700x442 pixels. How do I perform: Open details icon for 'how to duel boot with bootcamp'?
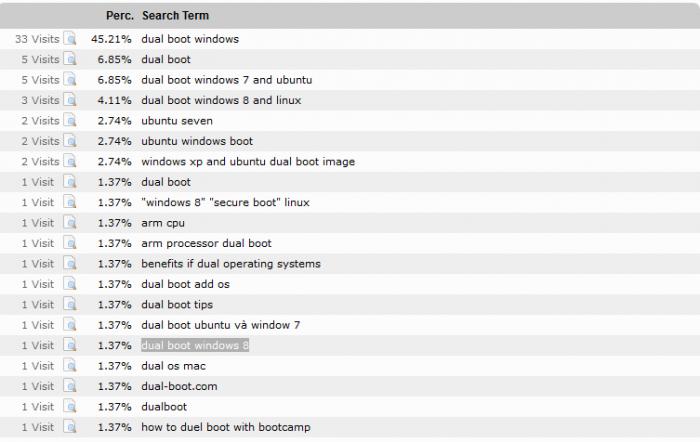coord(70,427)
